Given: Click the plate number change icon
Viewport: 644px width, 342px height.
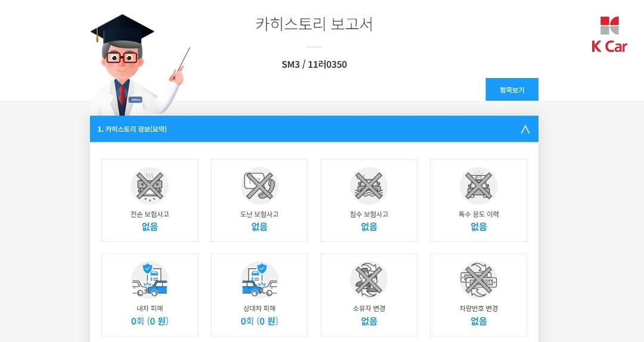Looking at the screenshot, I should (478, 280).
